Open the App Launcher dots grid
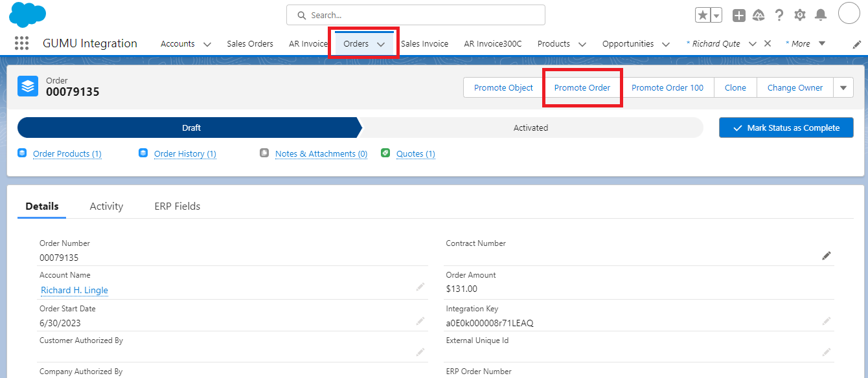Screen dimensions: 868x378 21,43
